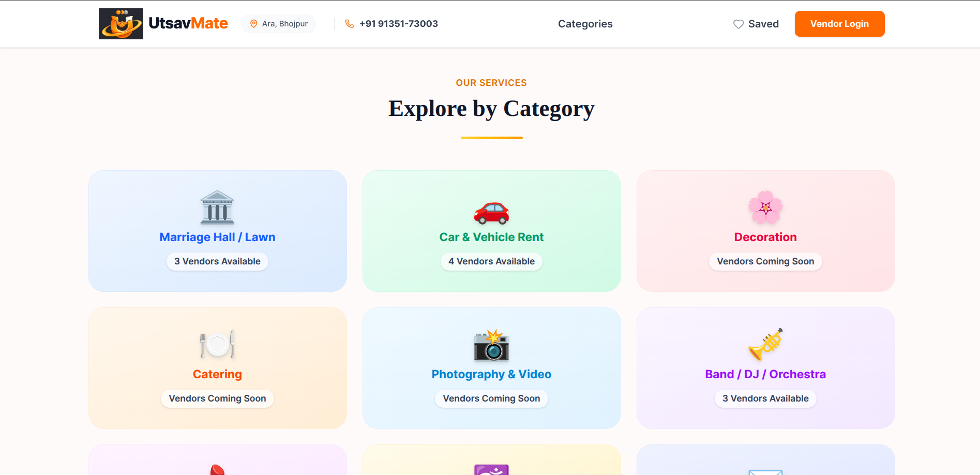Click the plate and cutlery Catering icon
Image resolution: width=980 pixels, height=475 pixels.
[x=217, y=344]
